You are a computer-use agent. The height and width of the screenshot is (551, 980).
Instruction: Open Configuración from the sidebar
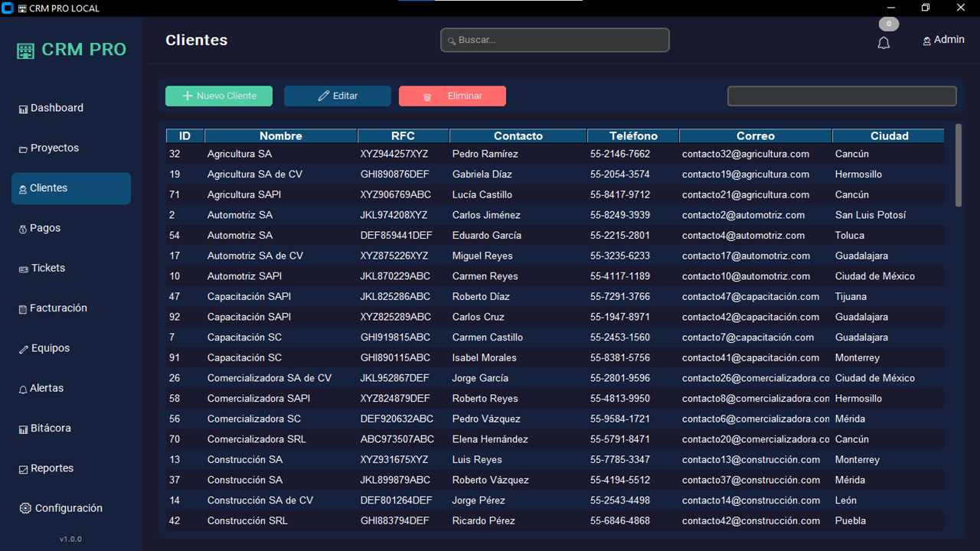click(x=61, y=508)
